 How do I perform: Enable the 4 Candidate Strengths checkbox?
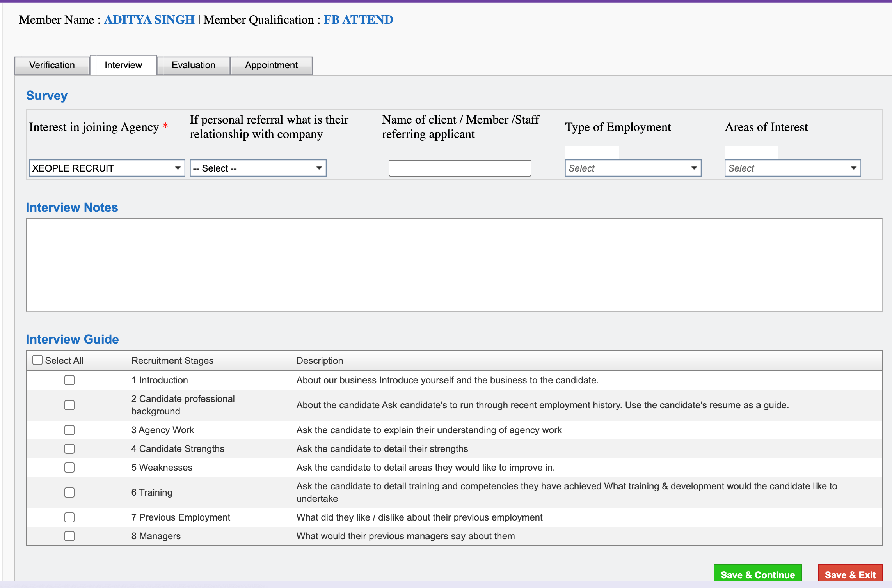click(x=69, y=449)
